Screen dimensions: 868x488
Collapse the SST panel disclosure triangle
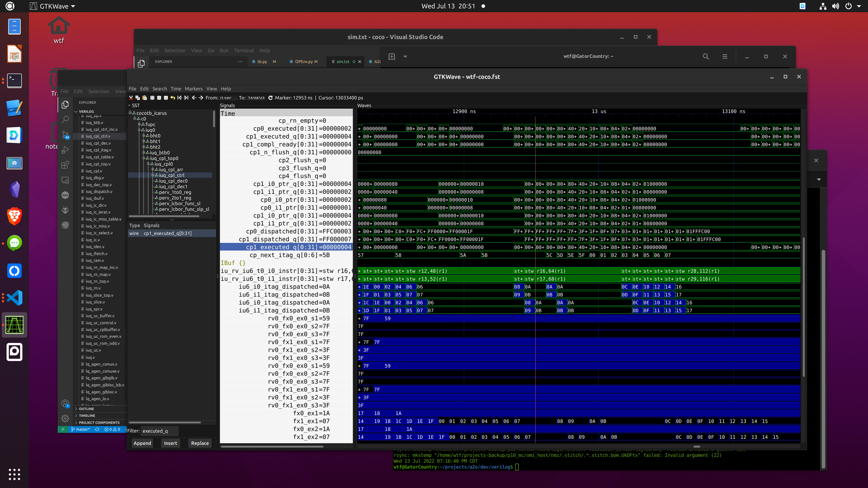click(129, 106)
